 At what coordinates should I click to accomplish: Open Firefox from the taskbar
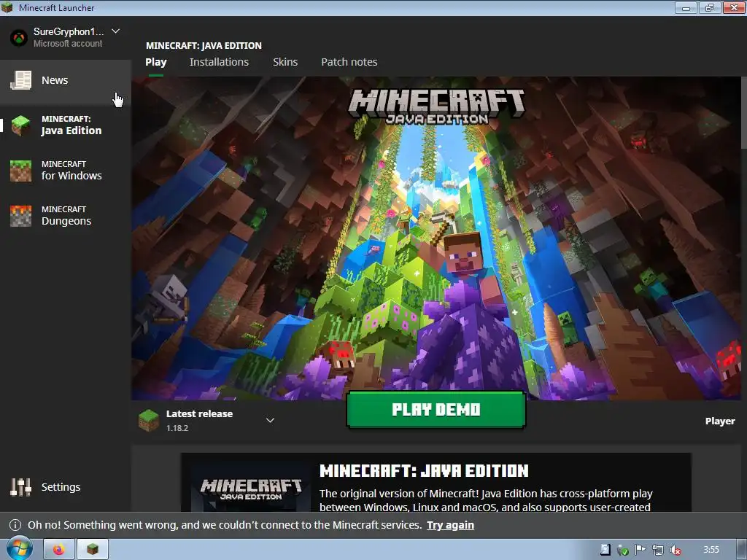pos(59,550)
